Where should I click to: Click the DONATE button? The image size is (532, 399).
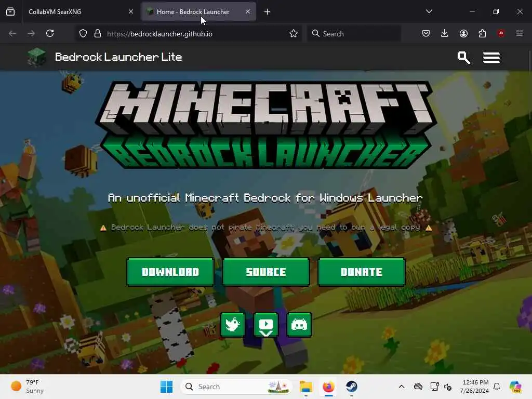click(362, 272)
